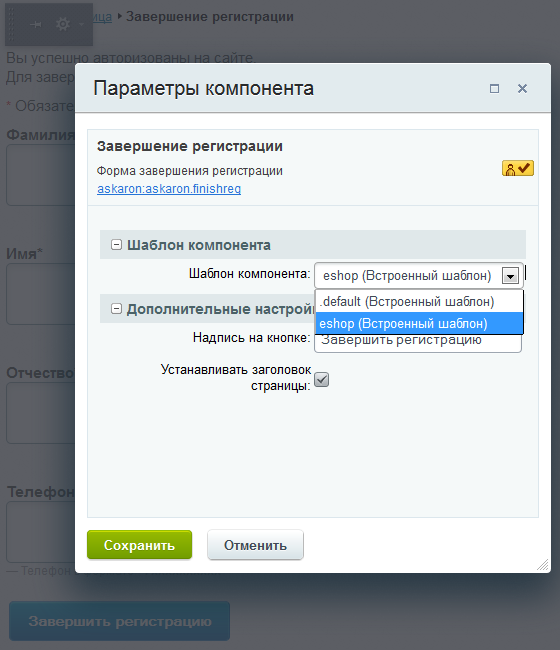This screenshot has height=650, width=560.
Task: Collapse the Дополнительные настройки section
Action: 116,308
